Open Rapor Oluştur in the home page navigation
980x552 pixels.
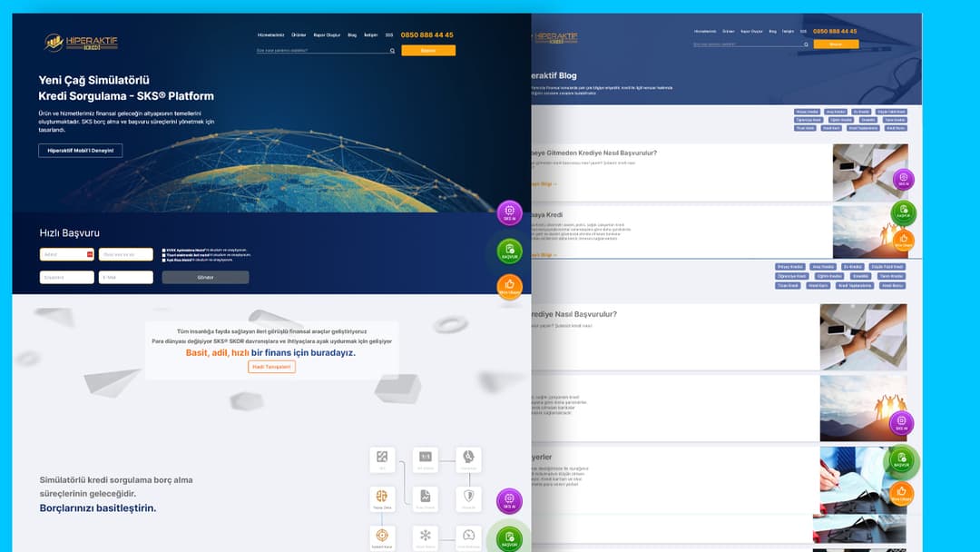point(327,35)
